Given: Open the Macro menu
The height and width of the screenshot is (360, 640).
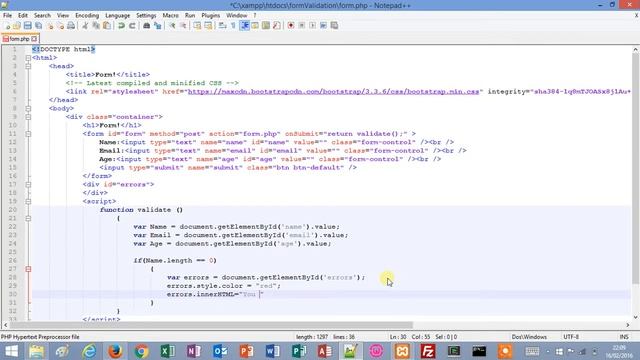Looking at the screenshot, I should point(171,16).
